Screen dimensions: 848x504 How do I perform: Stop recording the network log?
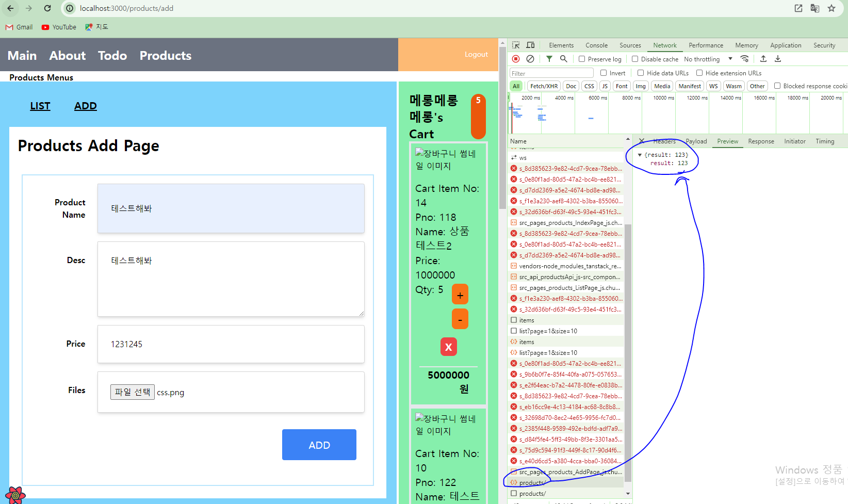tap(516, 59)
